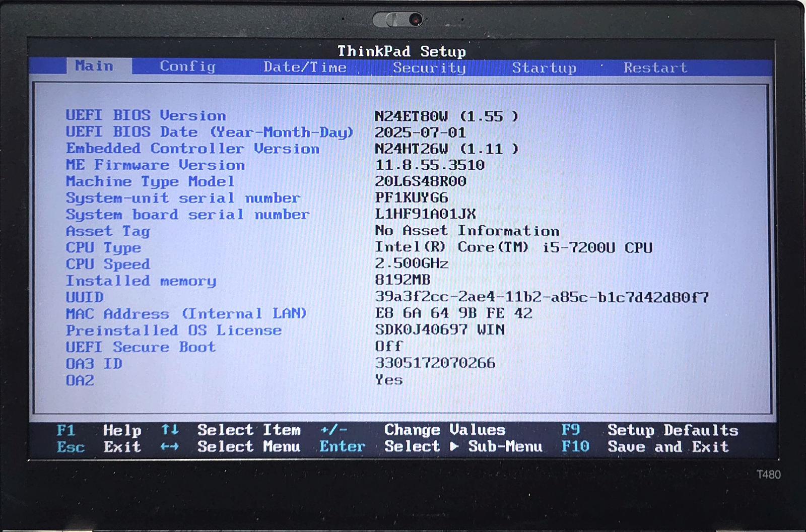Select the OA2 label
Viewport: 806px width, 532px height.
coord(80,380)
